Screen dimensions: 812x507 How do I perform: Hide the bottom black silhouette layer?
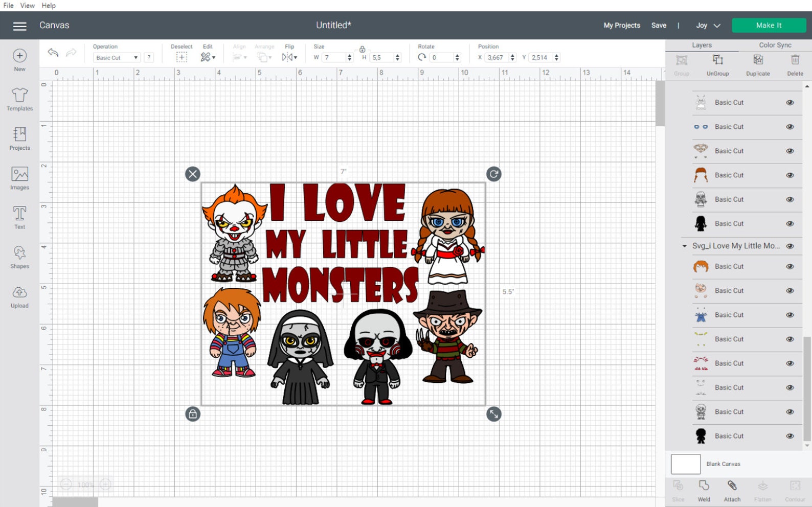(790, 436)
